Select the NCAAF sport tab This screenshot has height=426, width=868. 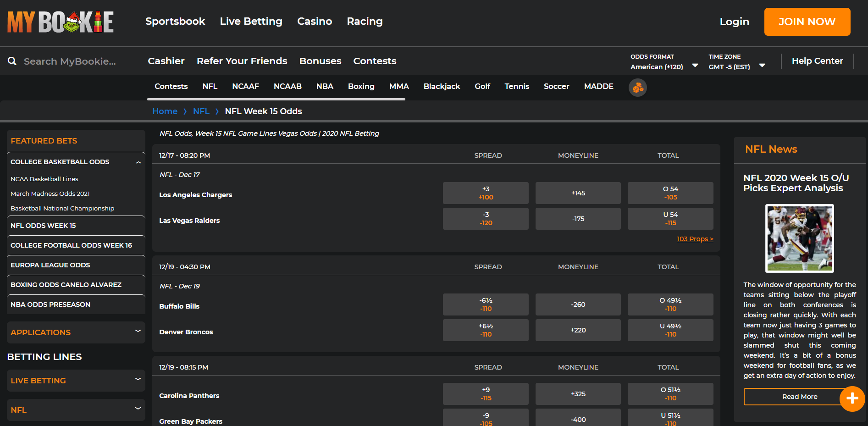point(245,86)
